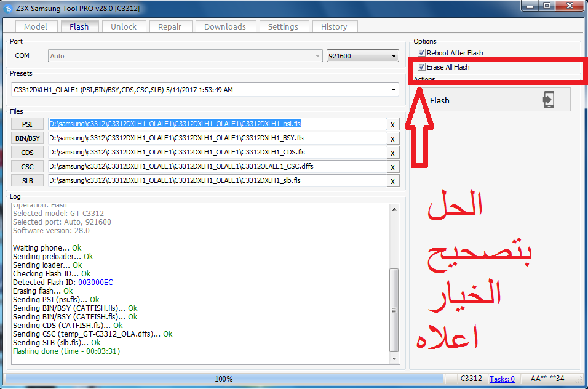
Task: Open the 921600 baud rate dropdown
Action: (363, 56)
